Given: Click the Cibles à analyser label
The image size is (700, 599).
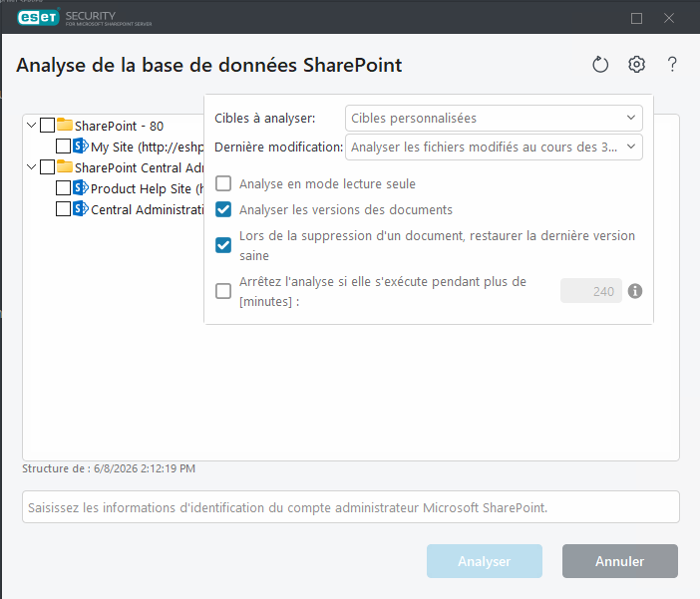Looking at the screenshot, I should (264, 119).
